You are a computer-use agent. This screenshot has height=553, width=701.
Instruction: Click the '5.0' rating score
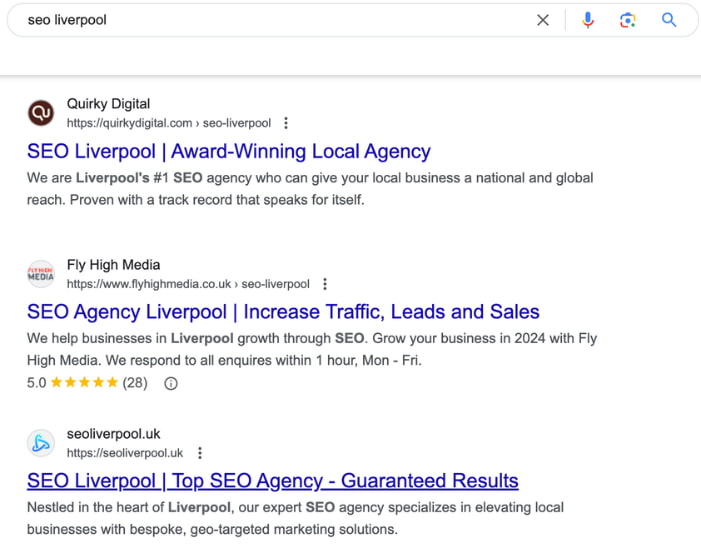pos(37,383)
